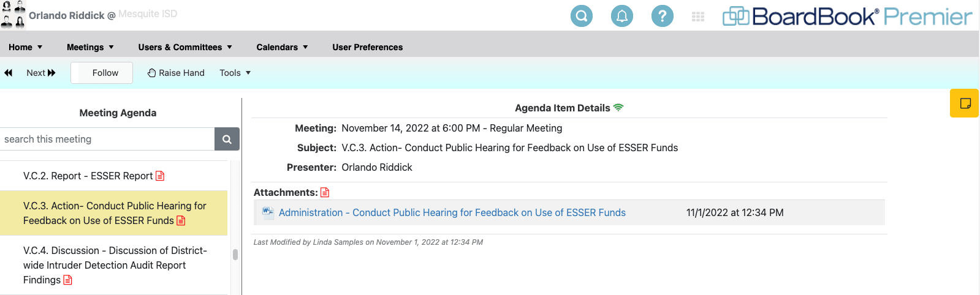This screenshot has height=295, width=980.
Task: Click the search this meeting field
Action: [x=107, y=140]
